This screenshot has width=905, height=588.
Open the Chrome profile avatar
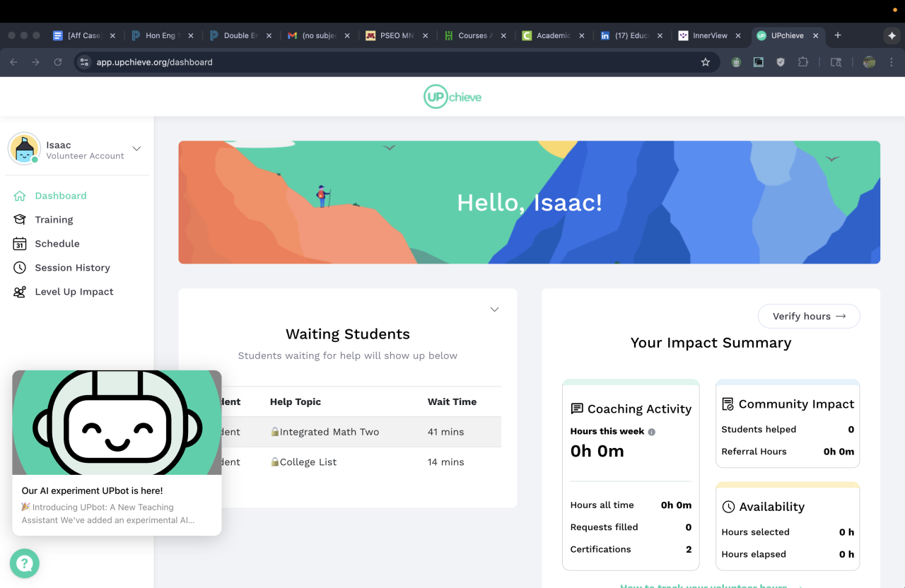click(x=869, y=62)
